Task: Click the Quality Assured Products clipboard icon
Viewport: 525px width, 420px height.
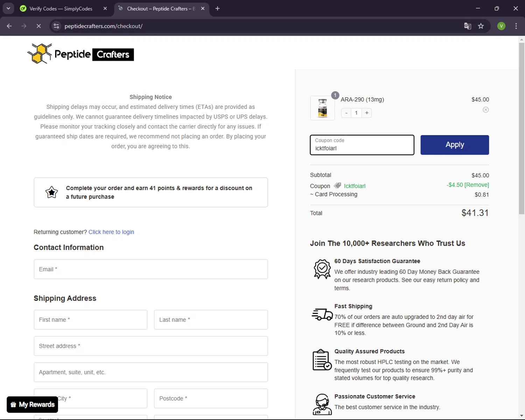Action: 322,360
